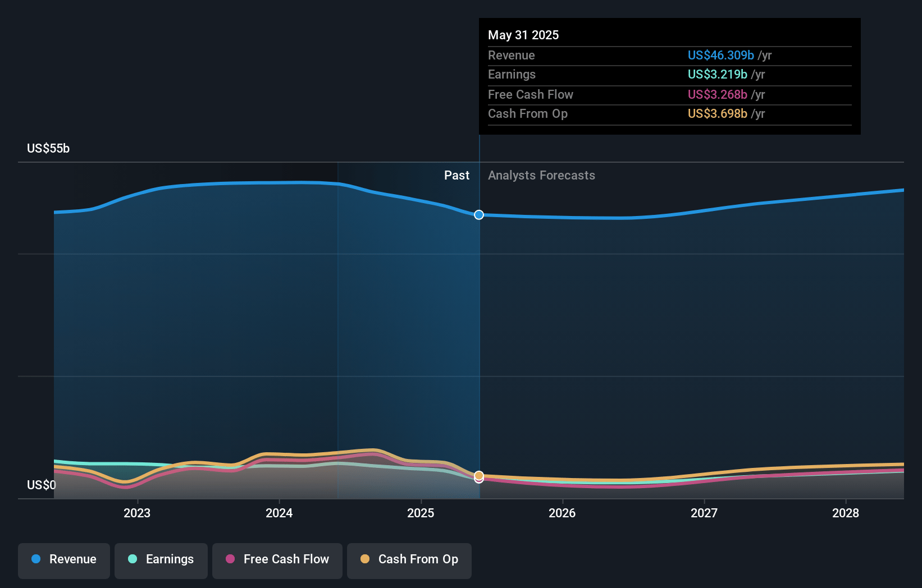Toggle the Cash From Op legend series
Screen dimensions: 922x588
click(x=409, y=560)
